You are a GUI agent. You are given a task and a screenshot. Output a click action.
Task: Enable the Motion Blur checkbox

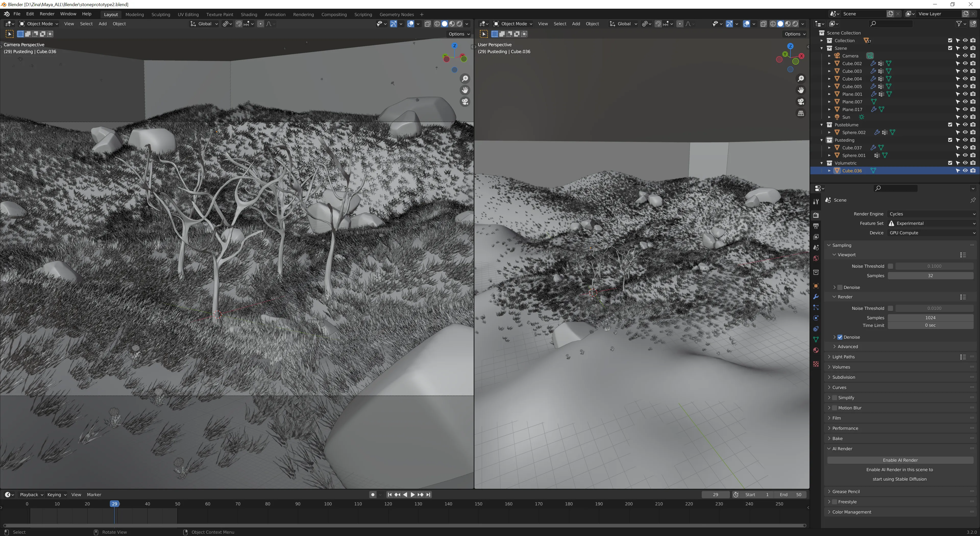[x=834, y=408]
